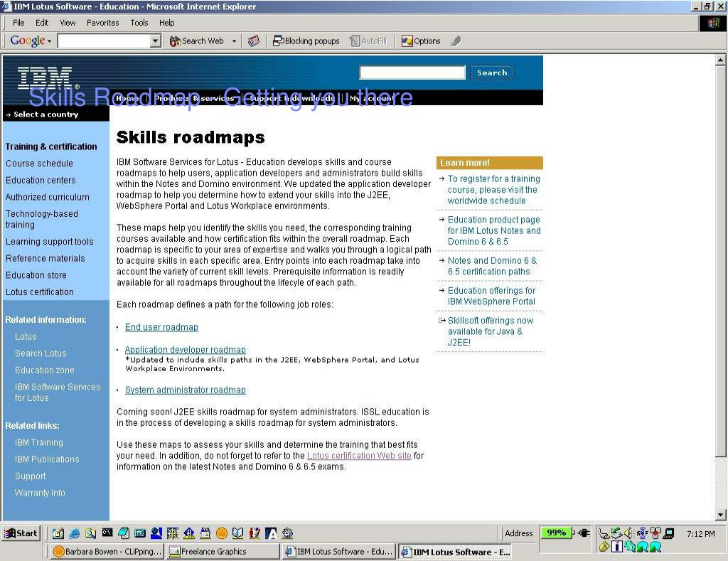728x561 pixels.
Task: Click the IBM site Search button
Action: 492,73
